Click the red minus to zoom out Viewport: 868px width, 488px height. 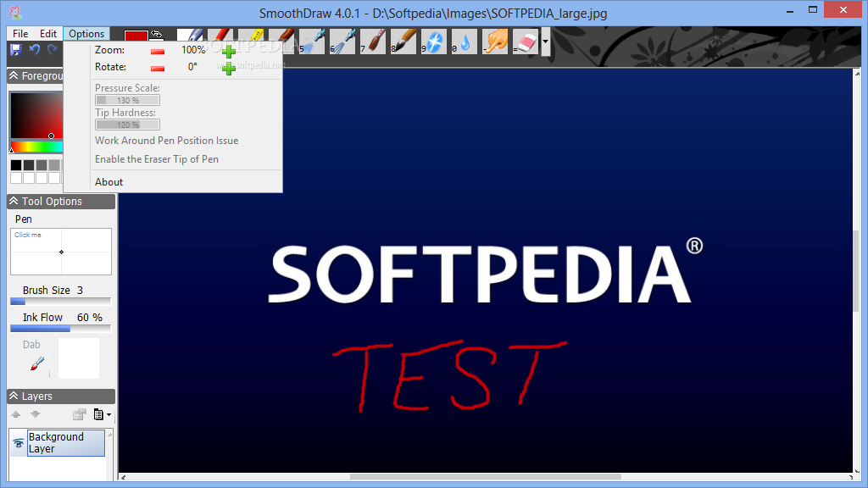pyautogui.click(x=158, y=52)
